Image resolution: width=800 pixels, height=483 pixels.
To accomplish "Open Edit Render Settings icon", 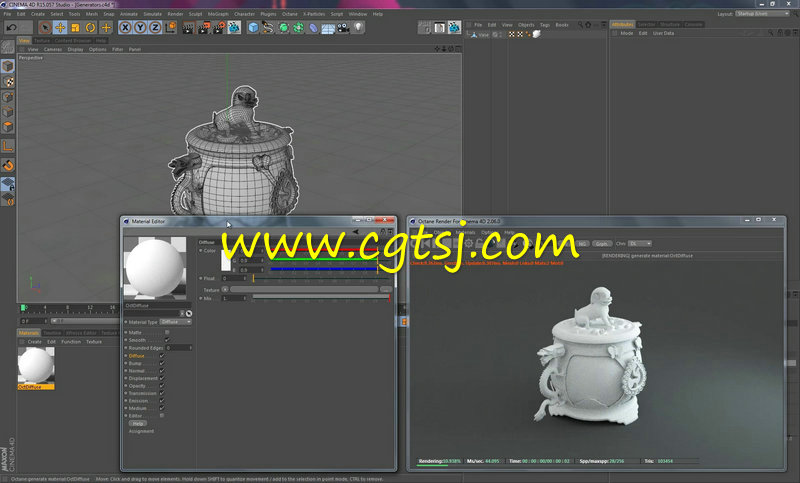I will point(219,28).
